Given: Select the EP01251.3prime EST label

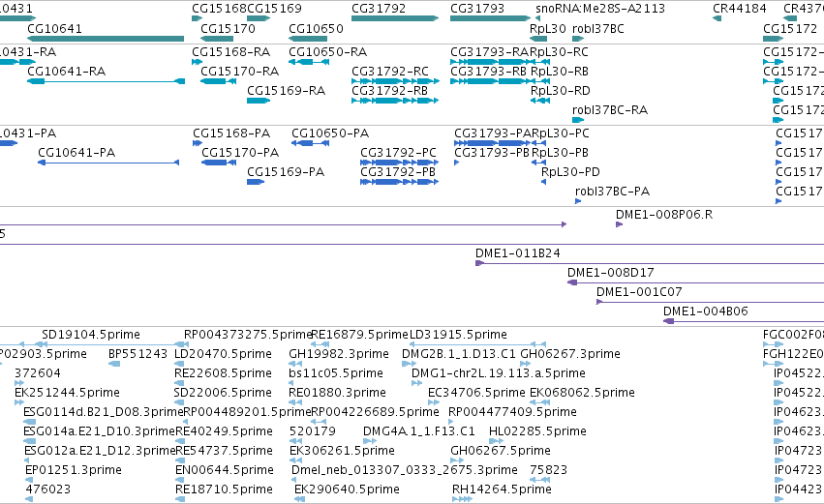Looking at the screenshot, I should (74, 470).
